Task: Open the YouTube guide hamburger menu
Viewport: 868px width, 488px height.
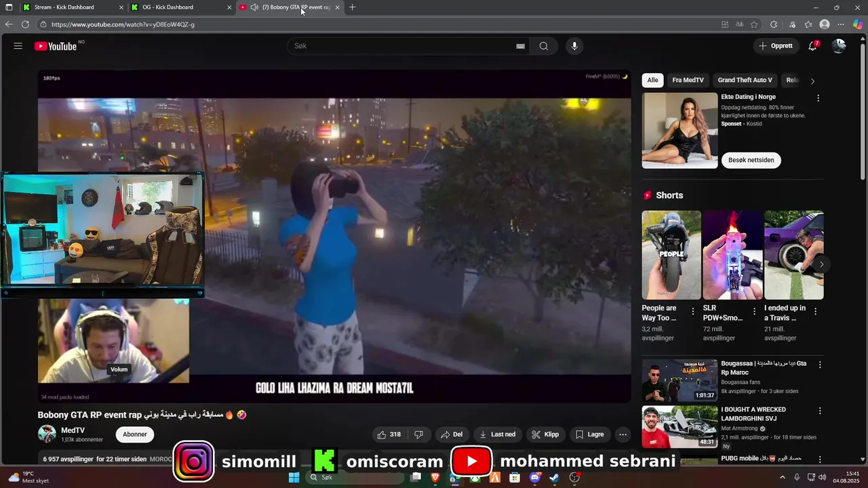Action: [x=18, y=46]
